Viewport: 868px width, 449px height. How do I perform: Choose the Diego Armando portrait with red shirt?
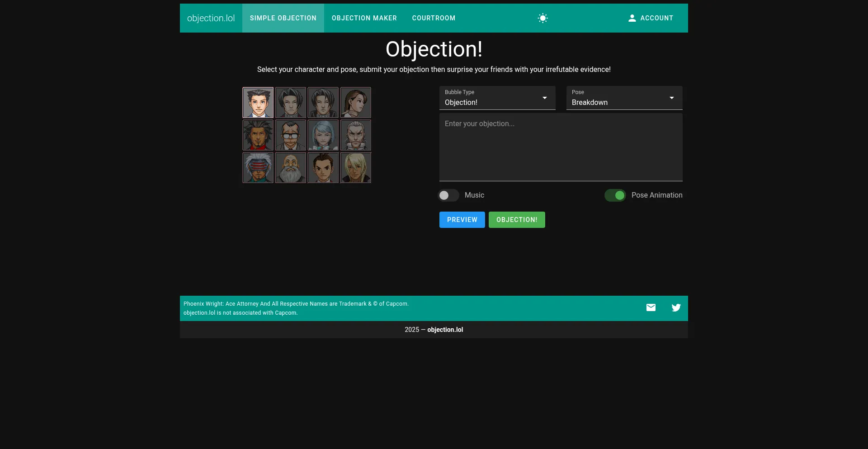[258, 135]
